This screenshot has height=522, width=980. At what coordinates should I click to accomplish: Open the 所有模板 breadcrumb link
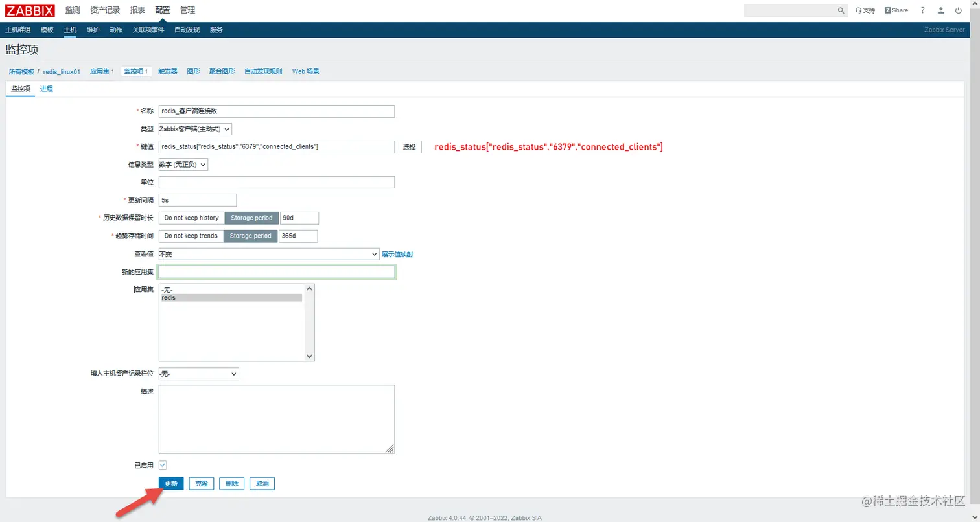click(x=21, y=71)
